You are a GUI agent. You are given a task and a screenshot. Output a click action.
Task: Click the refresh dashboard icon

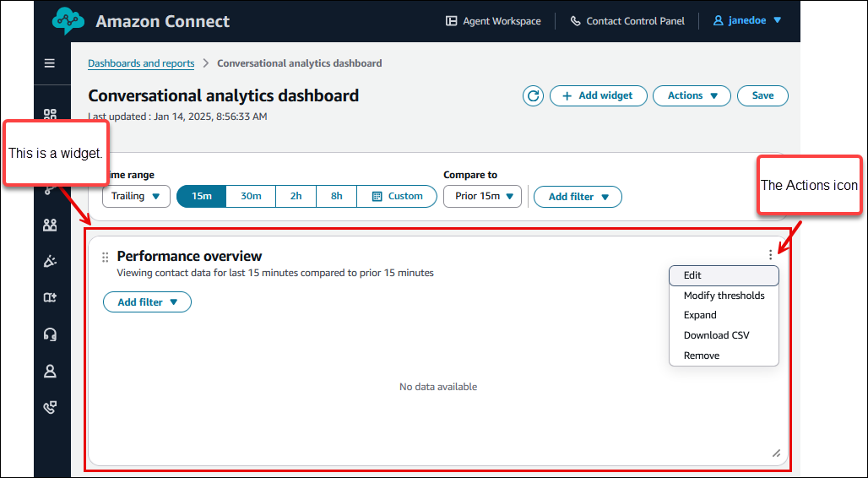pyautogui.click(x=533, y=96)
